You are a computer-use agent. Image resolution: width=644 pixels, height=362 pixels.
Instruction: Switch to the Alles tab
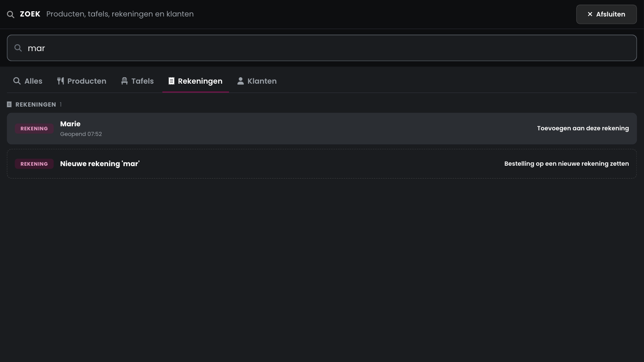28,81
